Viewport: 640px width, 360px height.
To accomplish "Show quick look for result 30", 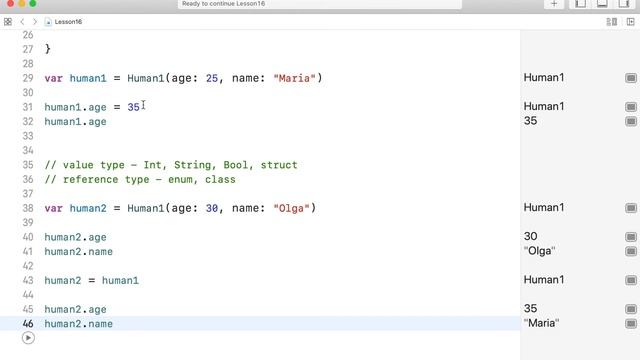I will tap(631, 237).
